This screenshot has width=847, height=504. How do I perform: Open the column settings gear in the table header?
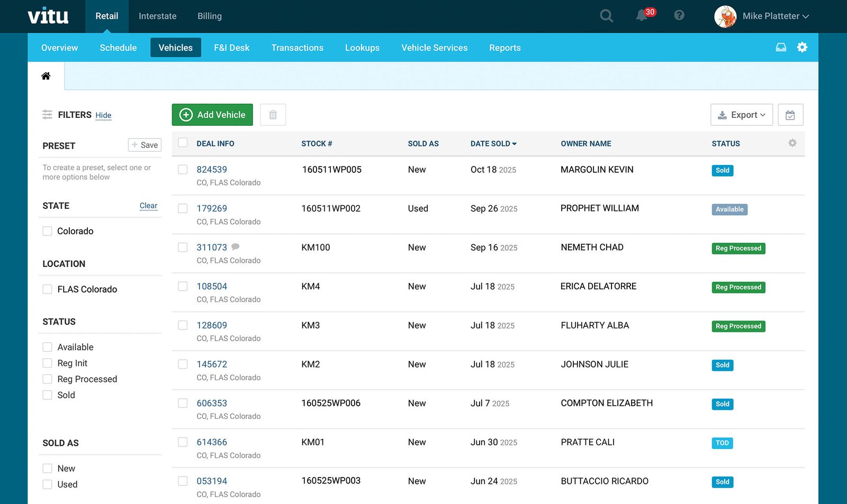tap(792, 143)
